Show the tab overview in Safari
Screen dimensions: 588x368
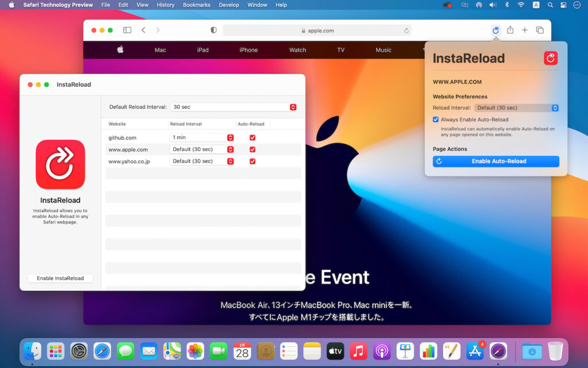(x=540, y=30)
